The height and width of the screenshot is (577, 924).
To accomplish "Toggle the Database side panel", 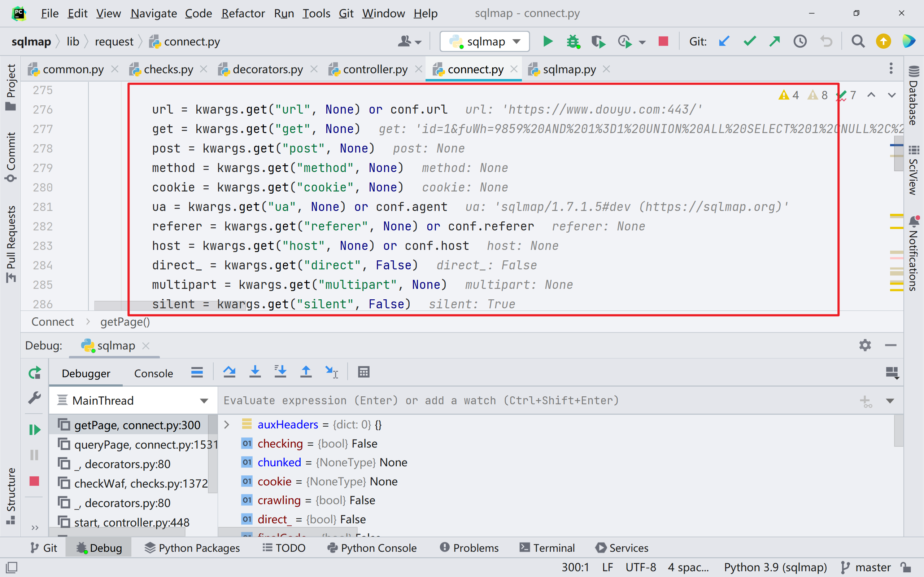I will click(x=914, y=96).
